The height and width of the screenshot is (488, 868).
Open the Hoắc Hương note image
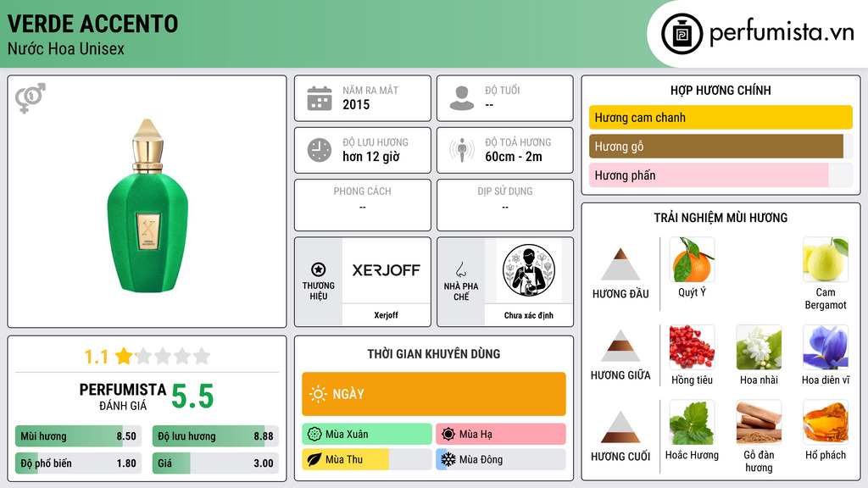coord(692,422)
